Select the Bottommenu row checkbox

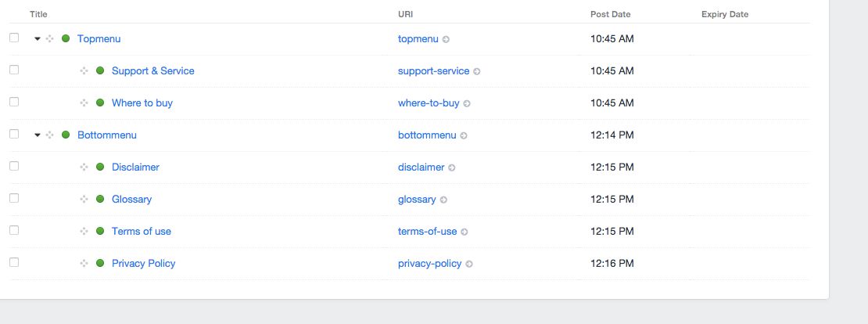pyautogui.click(x=14, y=134)
